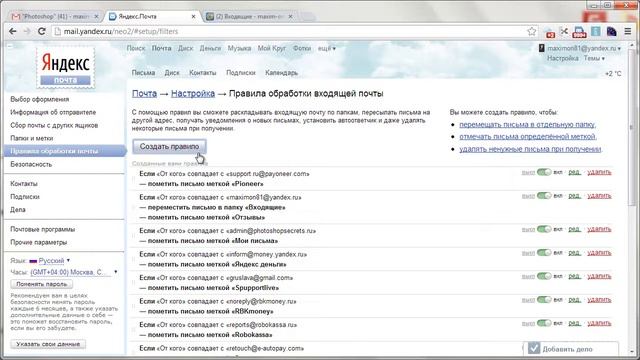Bookmark the page with the star icon
Image resolution: width=640 pixels, height=360 pixels.
pyautogui.click(x=531, y=31)
